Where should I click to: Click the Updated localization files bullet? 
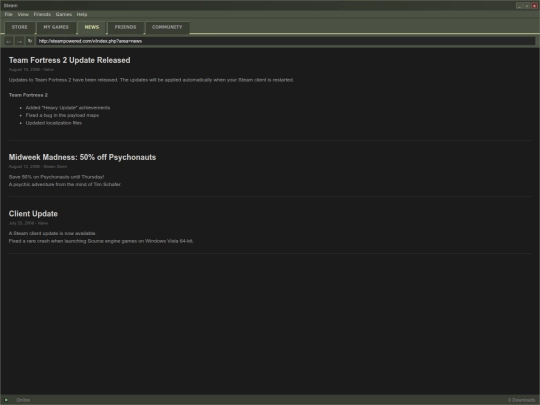click(54, 123)
